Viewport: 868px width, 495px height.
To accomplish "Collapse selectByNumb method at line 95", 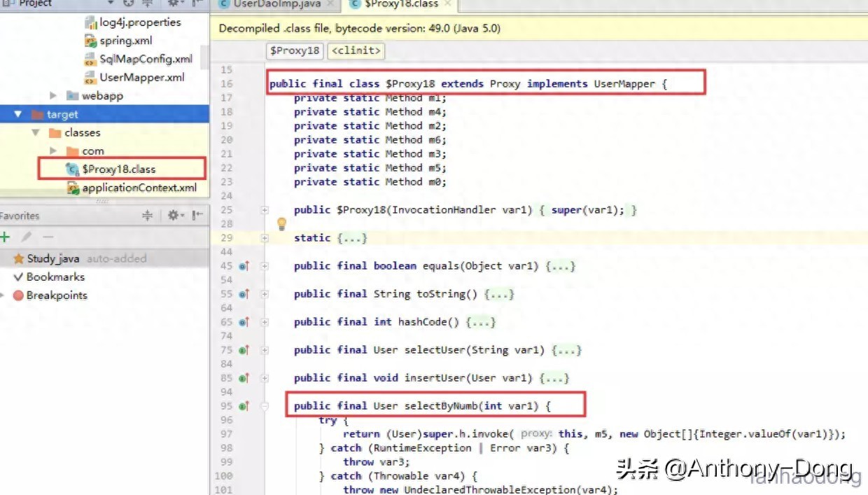I will (x=265, y=406).
